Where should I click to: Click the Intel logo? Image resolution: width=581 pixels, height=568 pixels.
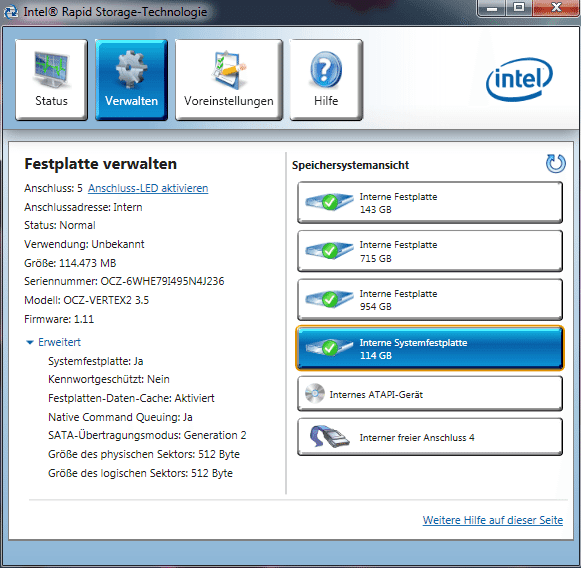click(519, 79)
